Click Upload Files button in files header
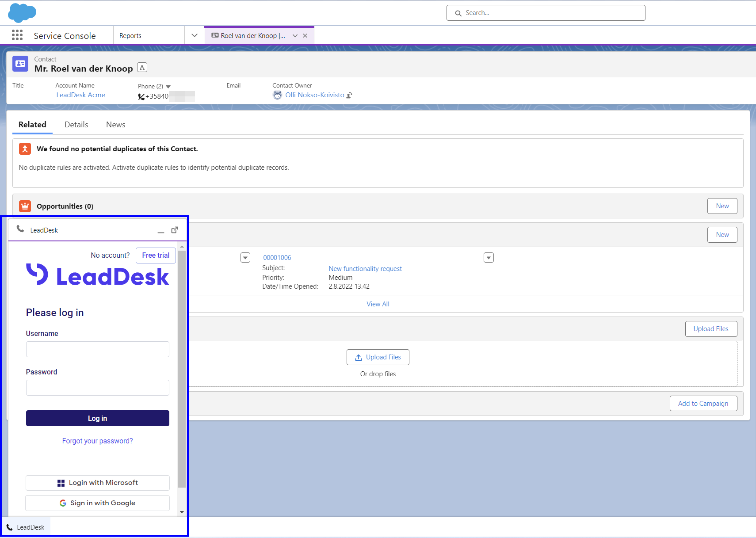Screen dimensions: 756x538 click(711, 329)
